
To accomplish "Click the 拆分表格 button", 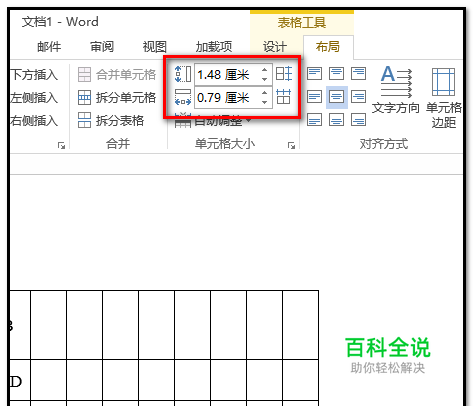I will pyautogui.click(x=111, y=120).
